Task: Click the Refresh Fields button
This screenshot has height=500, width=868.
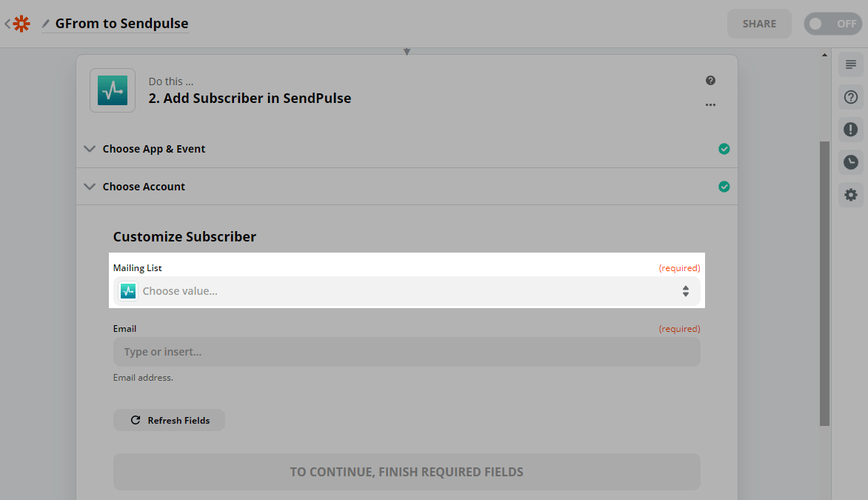Action: coord(169,420)
